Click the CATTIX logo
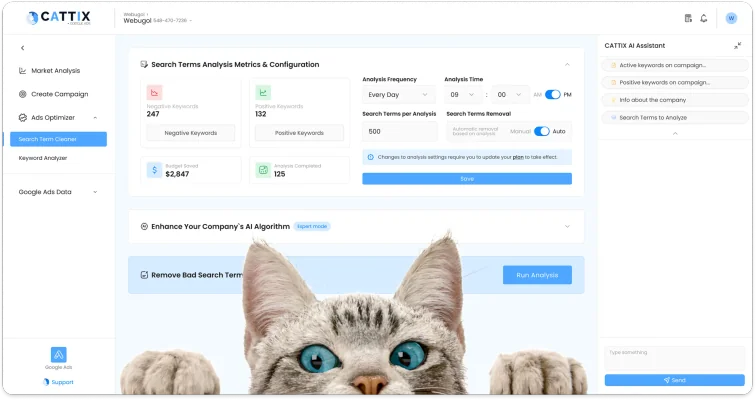This screenshot has width=756, height=400. 58,18
